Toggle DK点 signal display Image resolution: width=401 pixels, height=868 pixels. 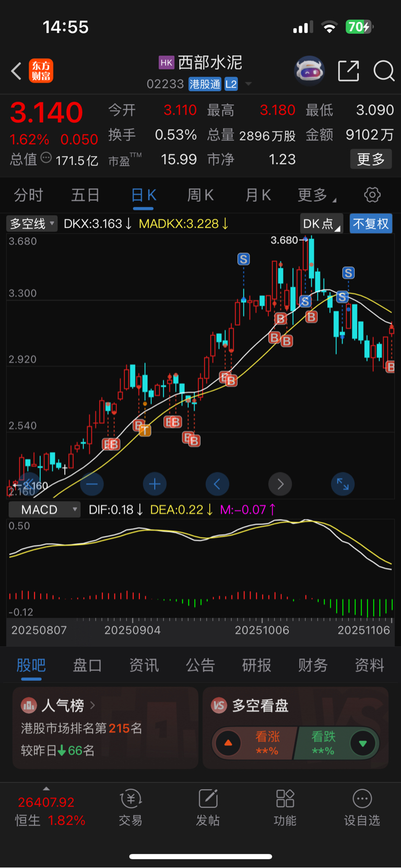(x=322, y=224)
